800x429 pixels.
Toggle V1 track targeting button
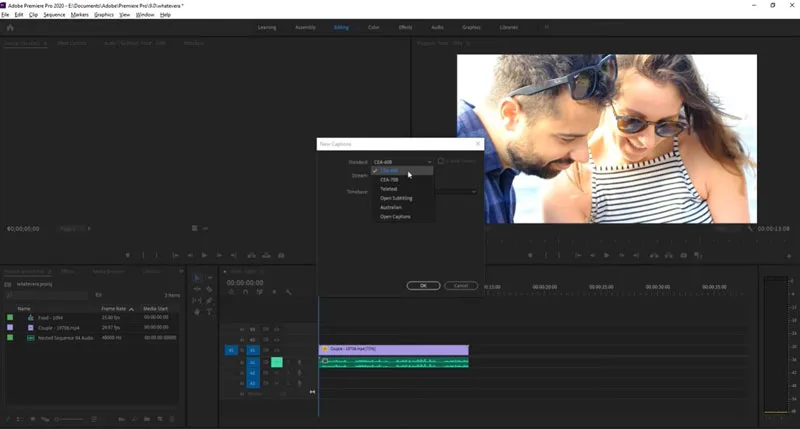(253, 350)
